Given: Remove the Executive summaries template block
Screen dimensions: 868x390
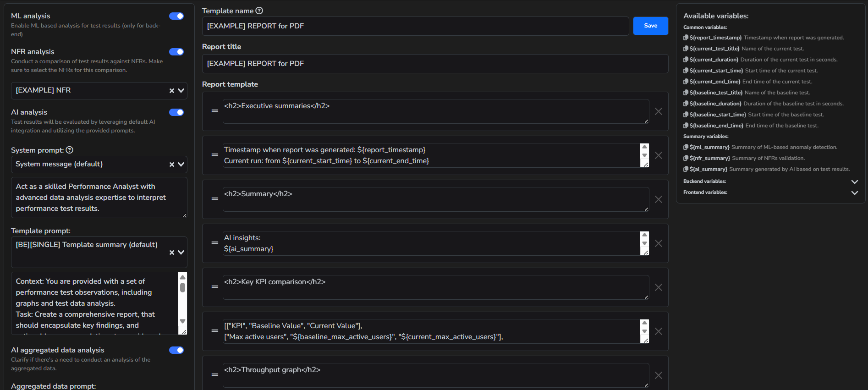Looking at the screenshot, I should pos(659,111).
